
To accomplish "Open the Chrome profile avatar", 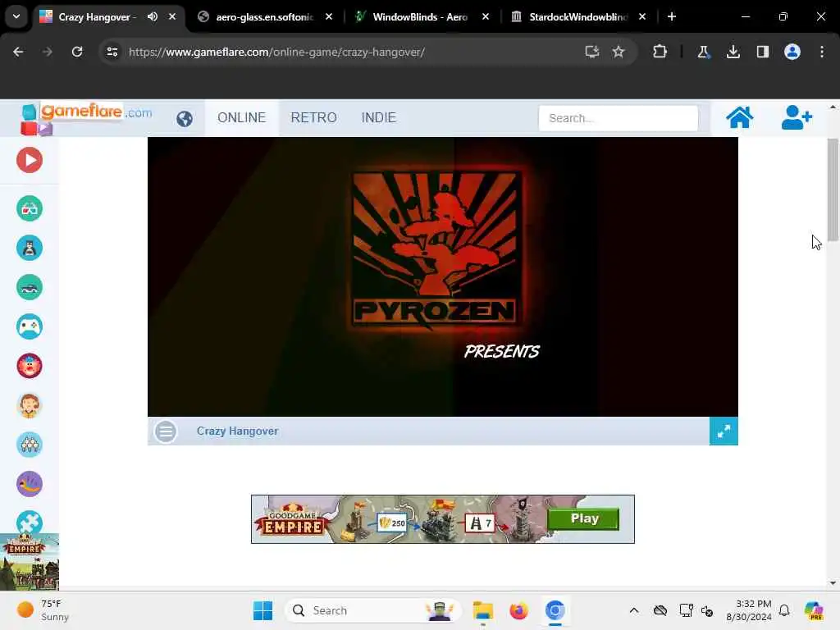I will click(x=792, y=52).
